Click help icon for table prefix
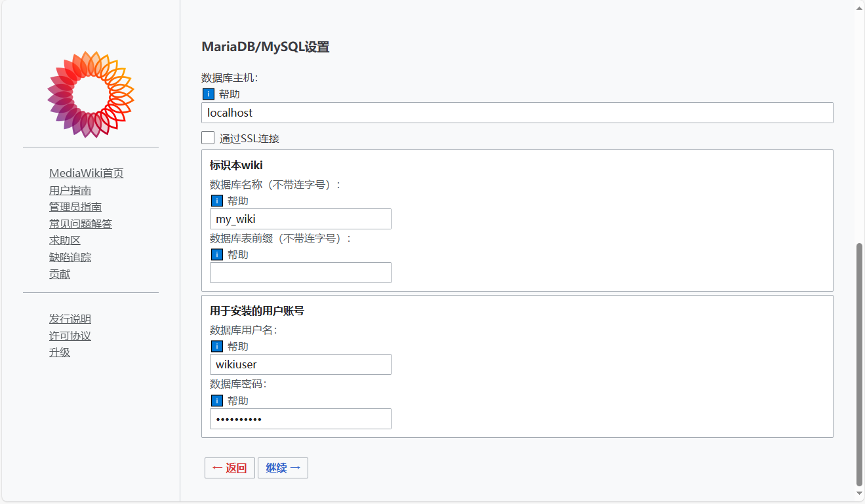Image resolution: width=865 pixels, height=504 pixels. (217, 254)
